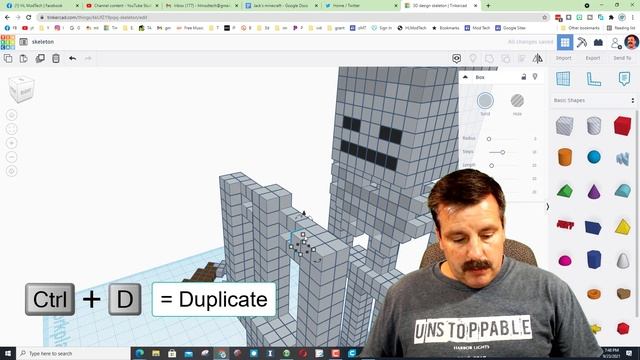Adjust the Radius slider
Image resolution: width=640 pixels, height=360 pixels.
point(489,139)
